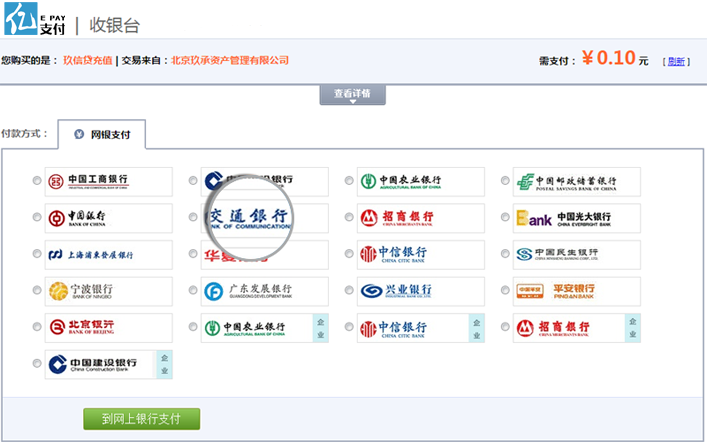
Task: Click the EPAY 支付 logo in header
Action: click(35, 19)
